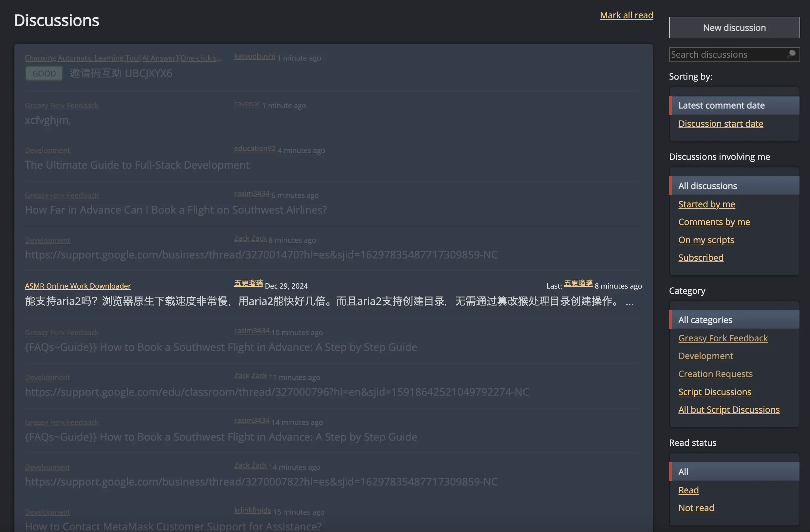Focus the Search discussions field
The width and height of the screenshot is (810, 532).
coord(727,54)
